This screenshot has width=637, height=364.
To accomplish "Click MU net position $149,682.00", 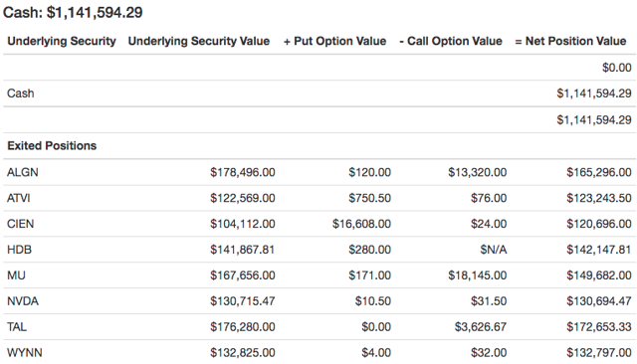I will coord(599,275).
